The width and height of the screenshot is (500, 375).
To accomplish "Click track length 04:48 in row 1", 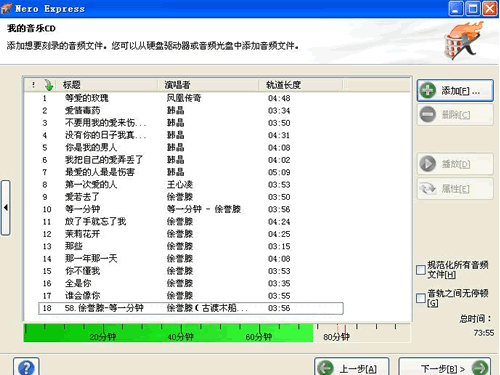I will click(x=279, y=98).
